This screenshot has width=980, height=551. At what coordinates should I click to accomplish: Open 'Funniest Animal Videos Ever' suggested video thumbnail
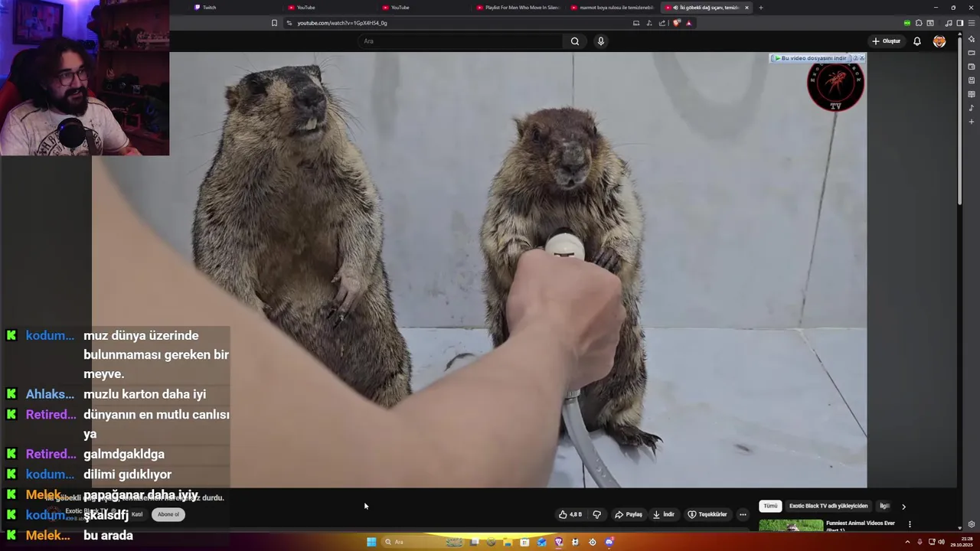791,526
